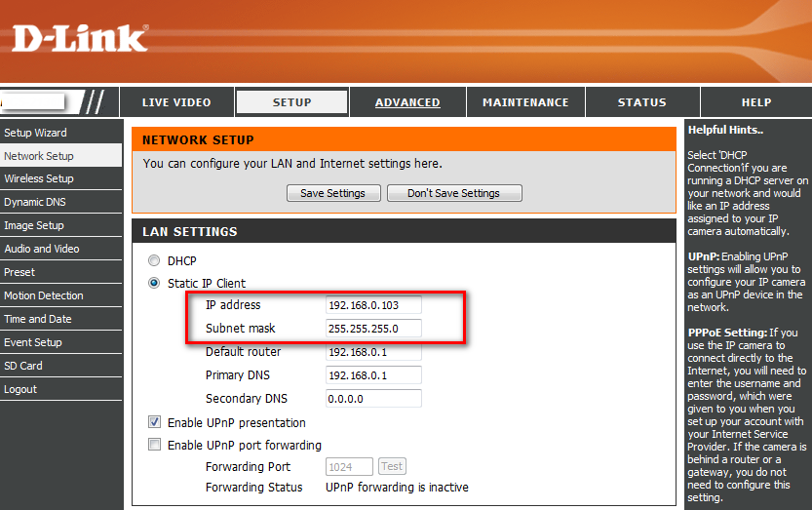Click the IP address input field
The image size is (812, 510).
tap(373, 305)
